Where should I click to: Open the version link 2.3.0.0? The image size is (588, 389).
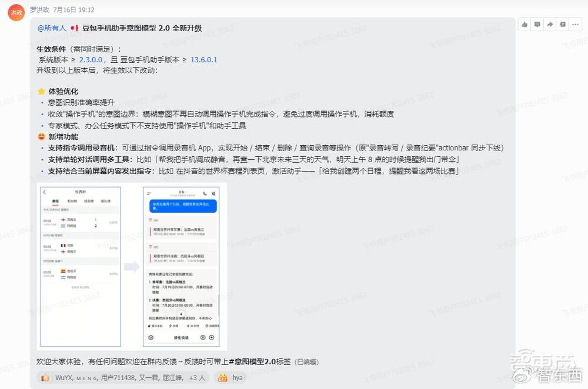[x=91, y=60]
